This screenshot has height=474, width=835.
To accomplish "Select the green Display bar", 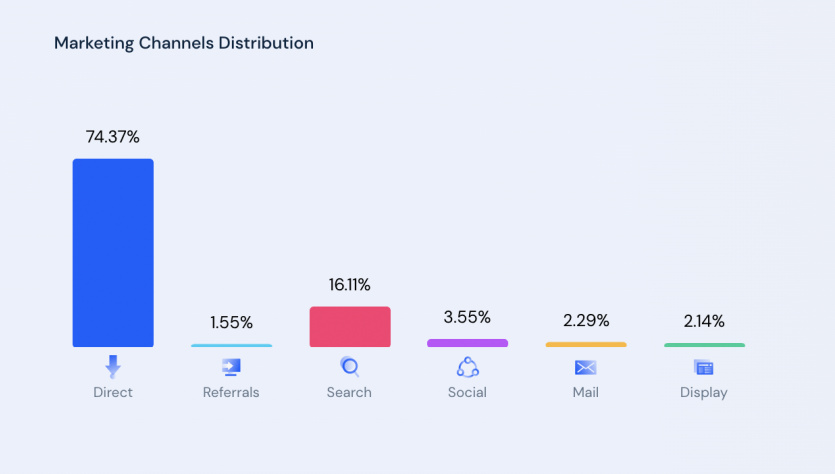I will click(x=705, y=345).
